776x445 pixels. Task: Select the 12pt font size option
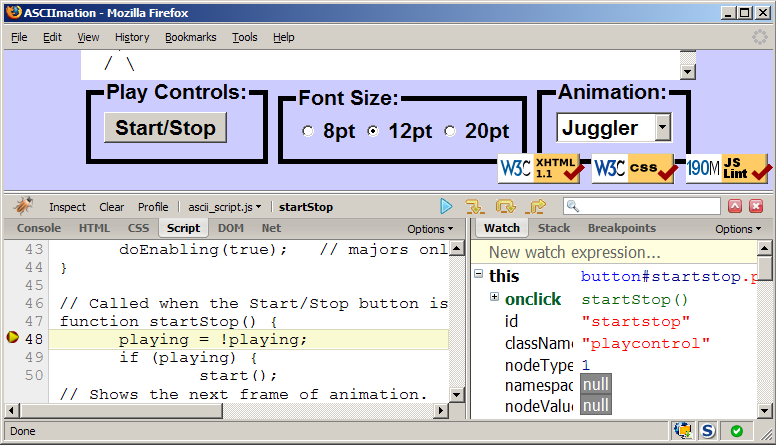point(374,131)
